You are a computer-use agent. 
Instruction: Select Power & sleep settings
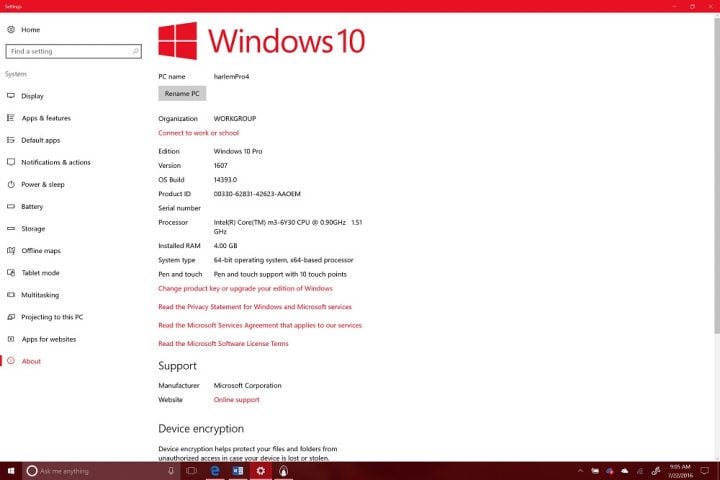click(43, 184)
